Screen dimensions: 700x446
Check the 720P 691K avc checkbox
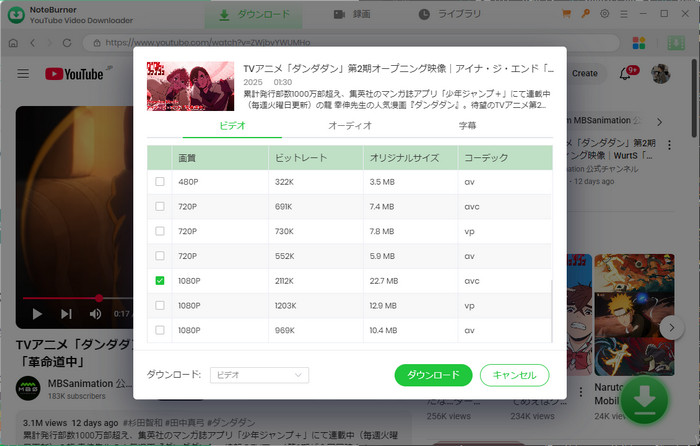pyautogui.click(x=159, y=206)
